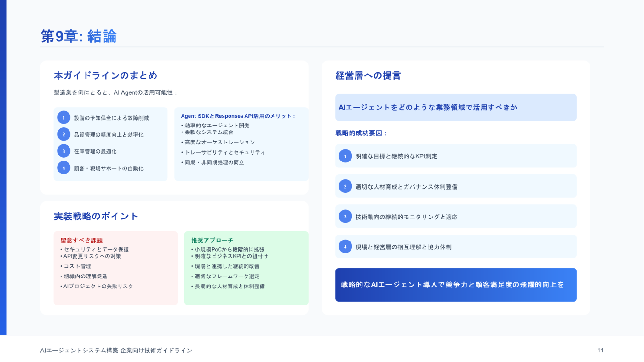
Task: Select the heading 経営層への提言
Action: pos(368,75)
